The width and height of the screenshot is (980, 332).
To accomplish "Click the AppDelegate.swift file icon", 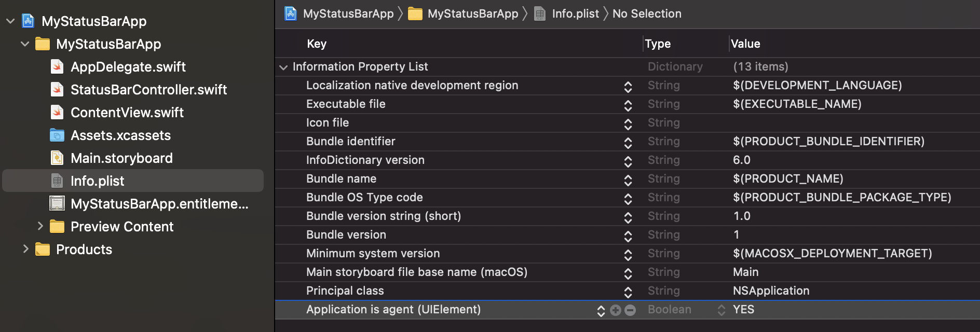I will (x=57, y=67).
